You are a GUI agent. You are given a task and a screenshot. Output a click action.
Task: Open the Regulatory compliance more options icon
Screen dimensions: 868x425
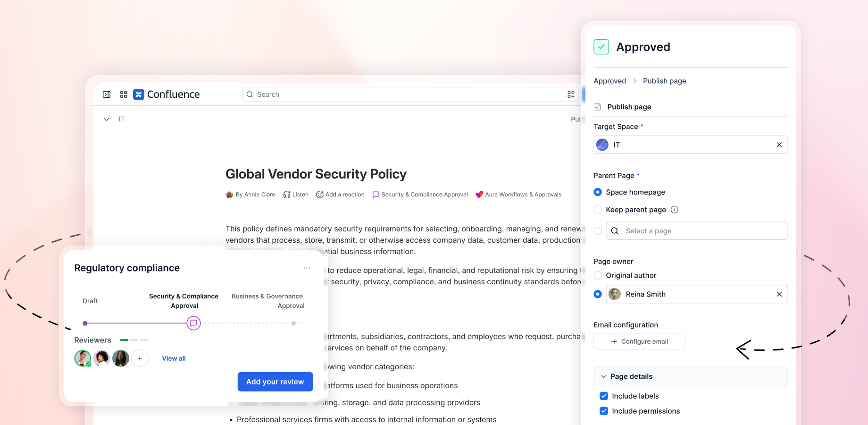[x=307, y=268]
